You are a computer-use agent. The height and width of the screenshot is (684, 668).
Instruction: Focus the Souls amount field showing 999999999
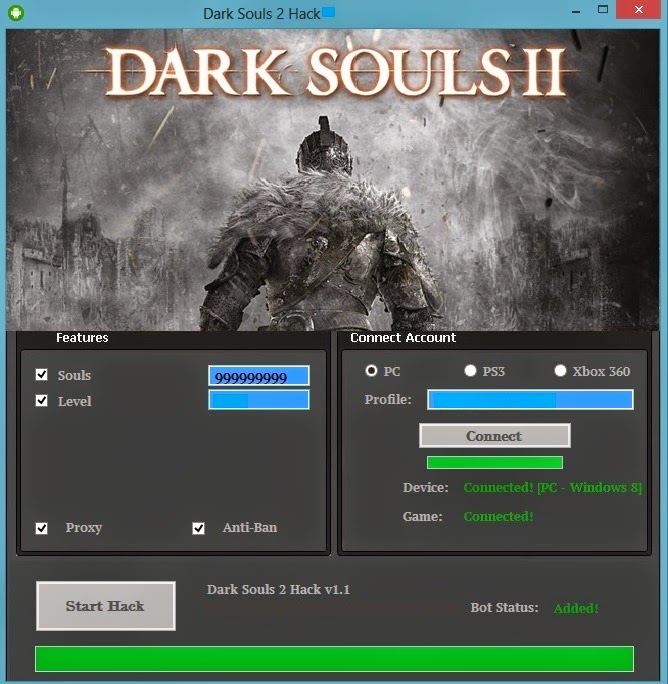click(259, 376)
